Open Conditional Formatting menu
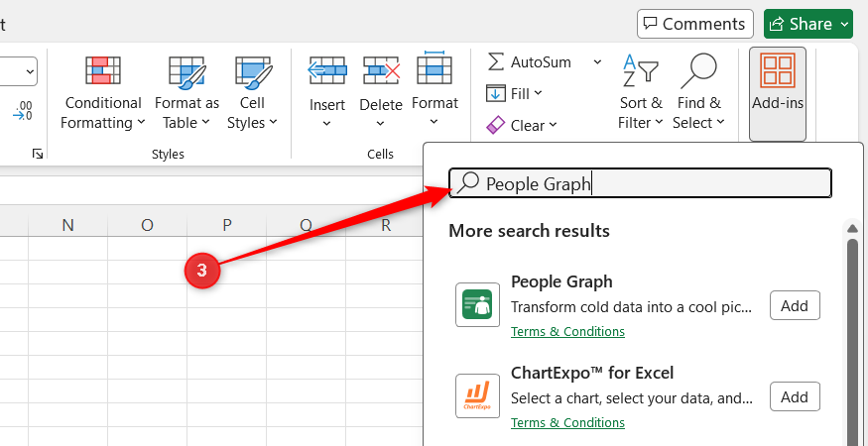The width and height of the screenshot is (868, 446). click(102, 93)
